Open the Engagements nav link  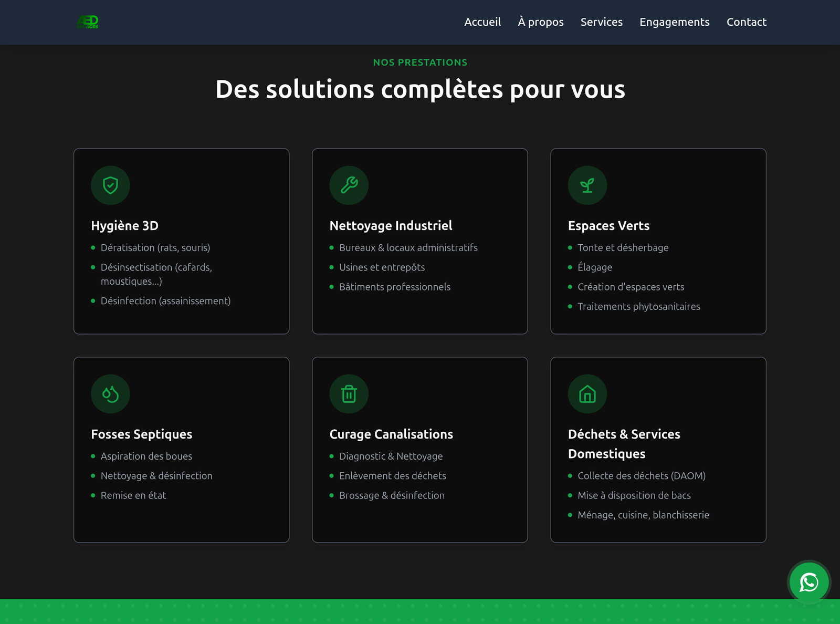(x=675, y=22)
